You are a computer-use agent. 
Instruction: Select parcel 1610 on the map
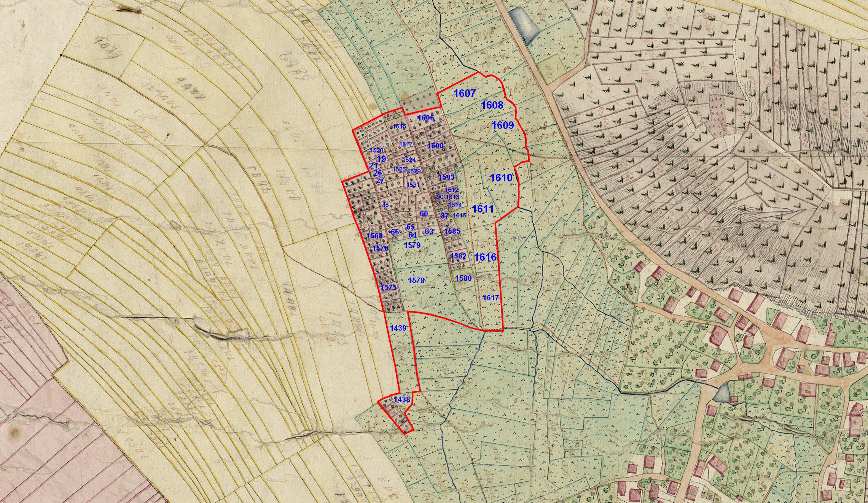pyautogui.click(x=501, y=178)
